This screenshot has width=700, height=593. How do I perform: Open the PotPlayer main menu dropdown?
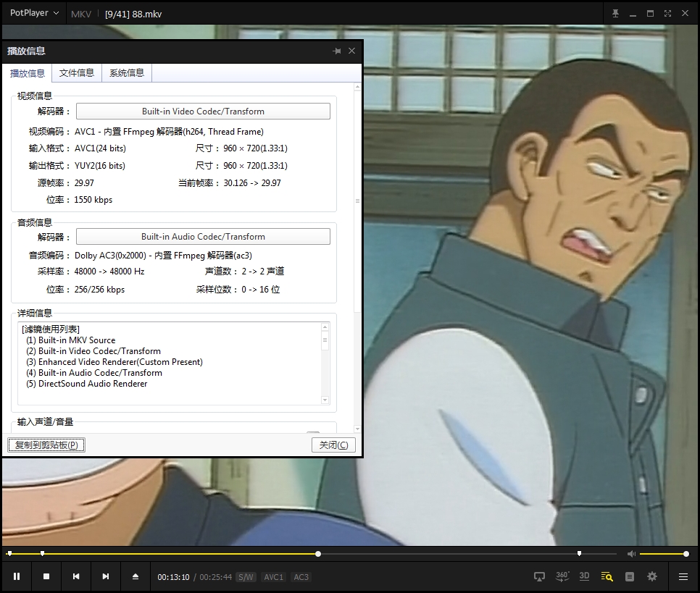tap(34, 13)
